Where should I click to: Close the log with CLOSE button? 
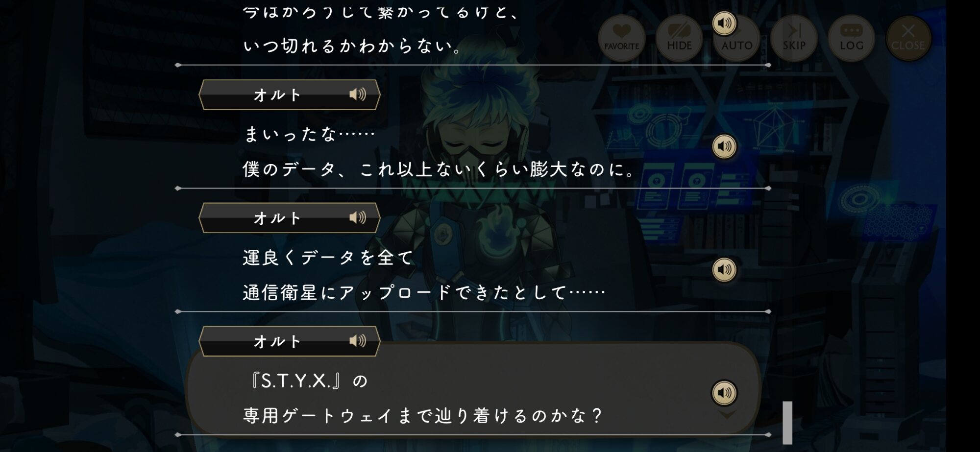[908, 38]
